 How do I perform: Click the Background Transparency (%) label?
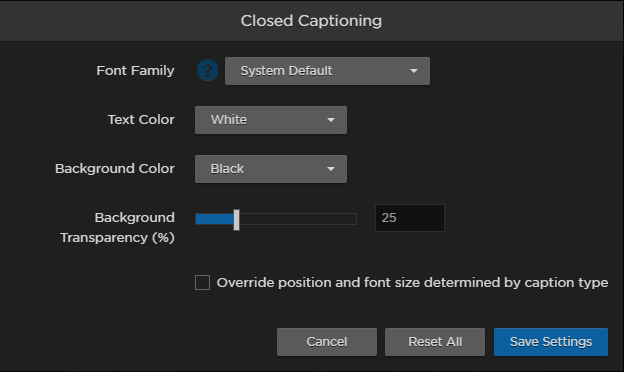(x=117, y=228)
